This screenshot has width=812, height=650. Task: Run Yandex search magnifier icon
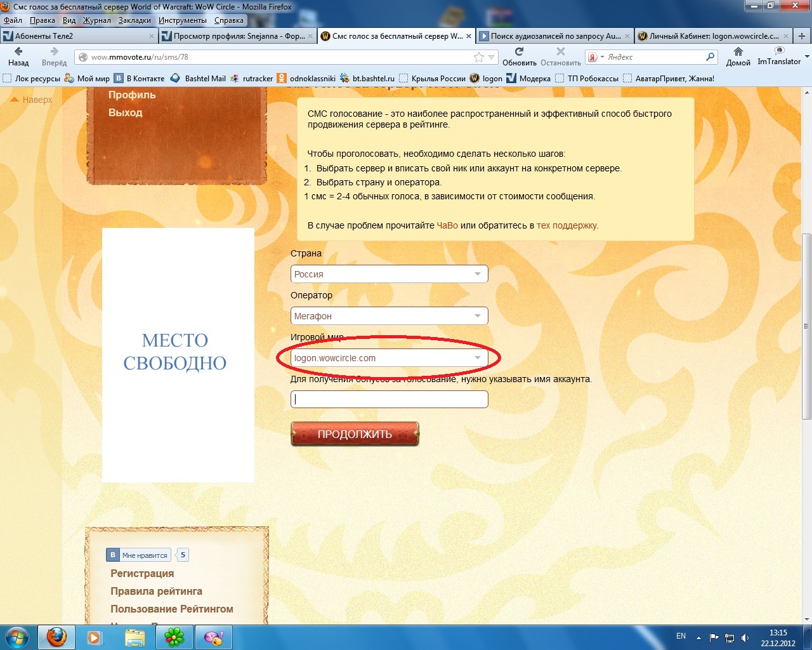(x=710, y=57)
